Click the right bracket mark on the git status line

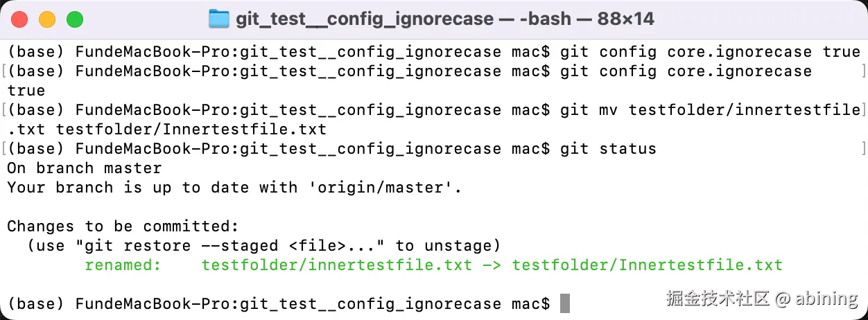click(x=863, y=148)
